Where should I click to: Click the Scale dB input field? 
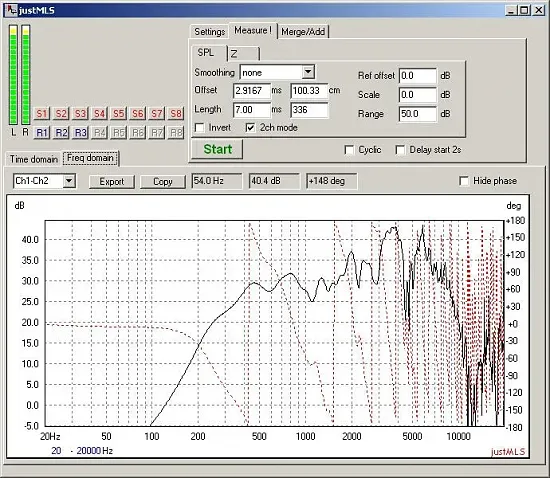coord(418,95)
